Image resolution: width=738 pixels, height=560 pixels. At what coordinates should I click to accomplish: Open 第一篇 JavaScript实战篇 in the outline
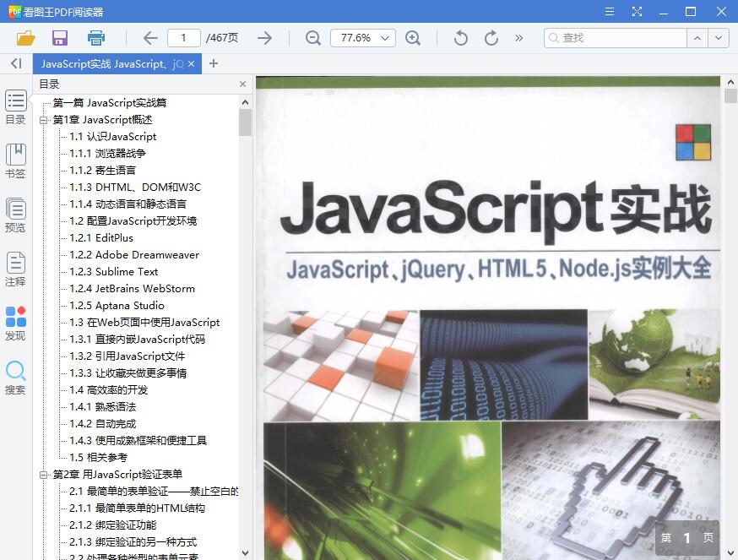[x=109, y=103]
